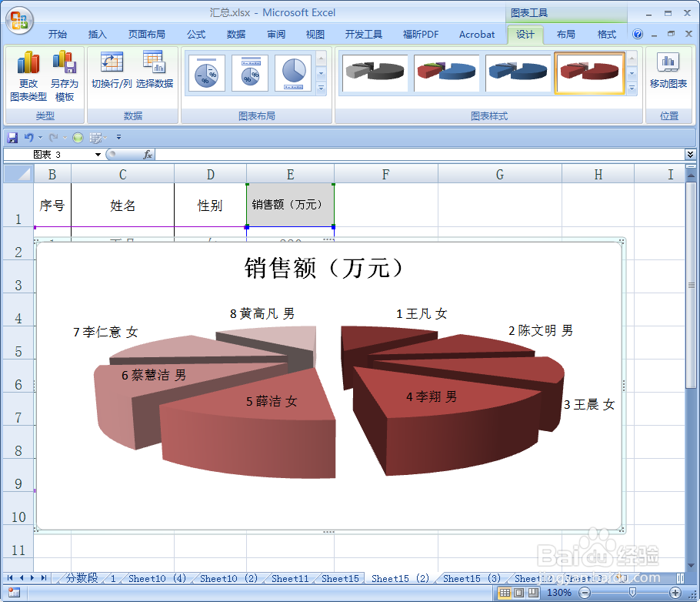Apply the gray pie chart style

375,73
